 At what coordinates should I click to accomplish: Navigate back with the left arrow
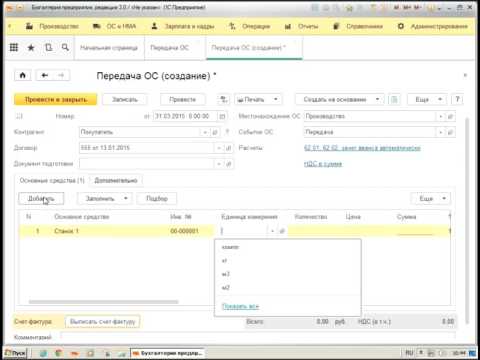pos(44,75)
